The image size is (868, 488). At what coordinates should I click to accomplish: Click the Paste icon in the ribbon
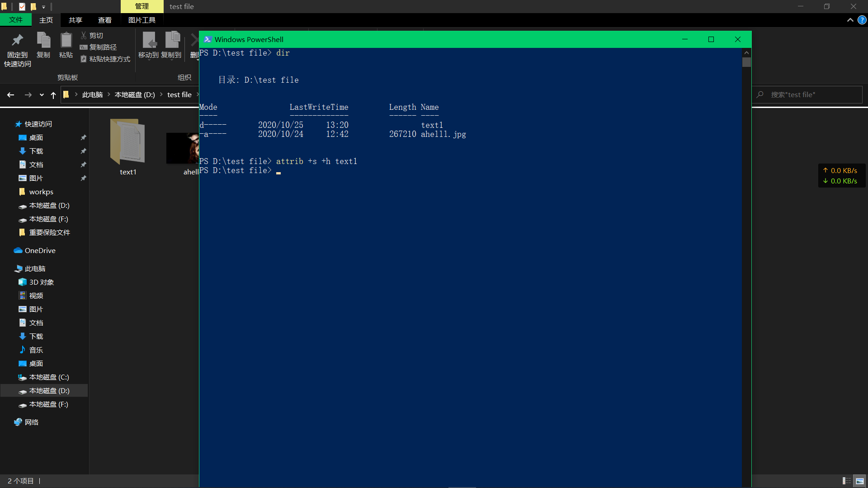[66, 41]
